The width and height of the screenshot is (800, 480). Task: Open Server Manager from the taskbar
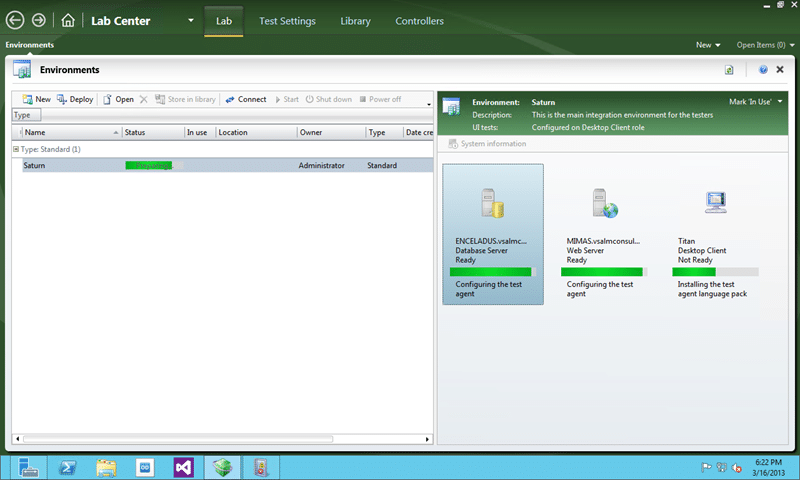[29, 467]
